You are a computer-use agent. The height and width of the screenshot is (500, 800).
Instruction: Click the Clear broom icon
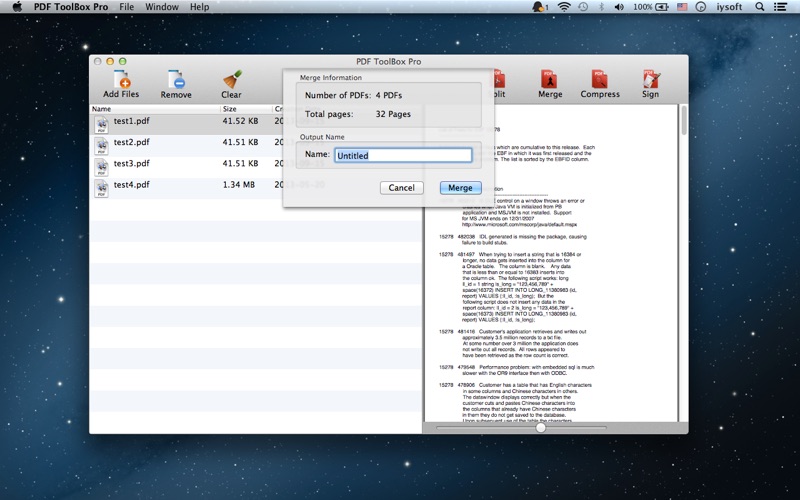(x=232, y=79)
